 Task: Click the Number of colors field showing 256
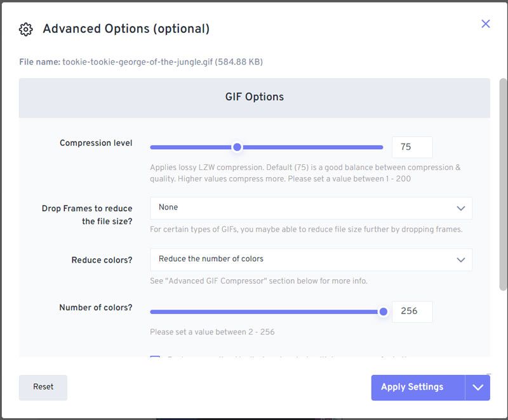click(x=412, y=312)
